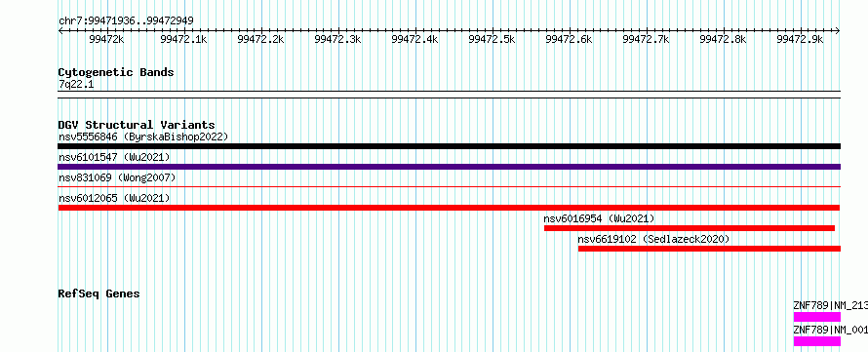Click the 99472.9k ruler label
The height and width of the screenshot is (352, 868).
pos(800,39)
